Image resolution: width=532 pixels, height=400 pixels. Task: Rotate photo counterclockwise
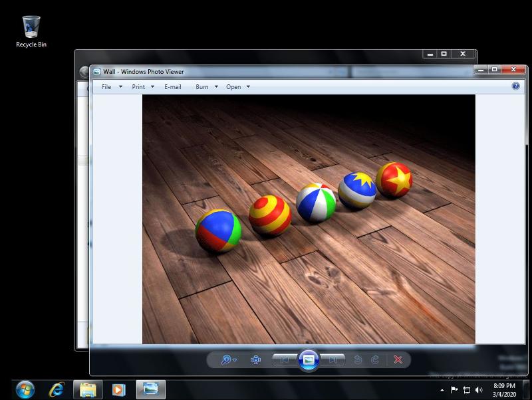(358, 359)
